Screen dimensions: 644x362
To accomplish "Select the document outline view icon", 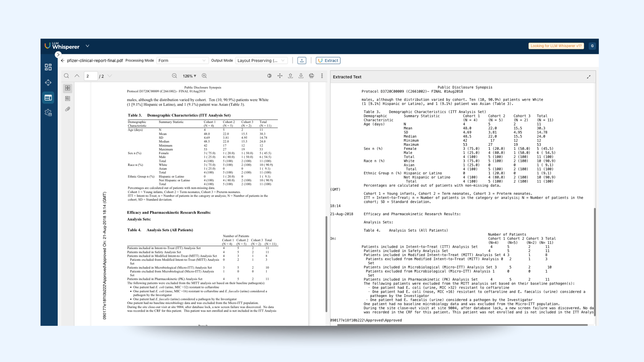I will point(67,98).
